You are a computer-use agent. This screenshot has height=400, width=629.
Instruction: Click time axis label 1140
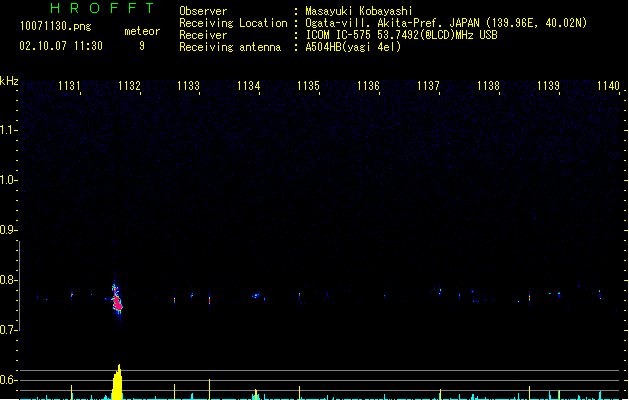click(x=609, y=86)
